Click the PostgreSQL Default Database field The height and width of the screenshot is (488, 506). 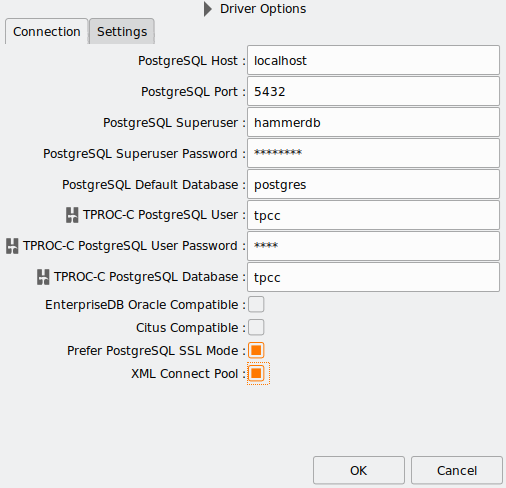(373, 184)
